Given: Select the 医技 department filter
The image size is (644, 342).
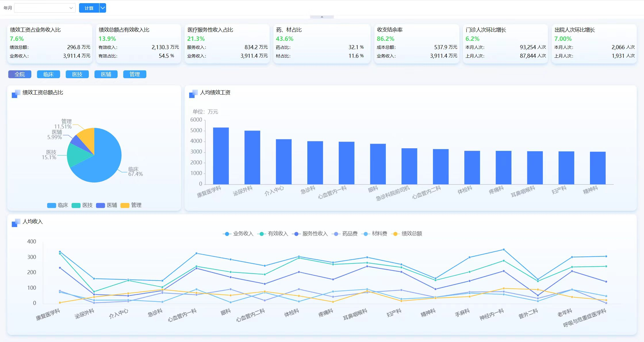Looking at the screenshot, I should click(77, 74).
